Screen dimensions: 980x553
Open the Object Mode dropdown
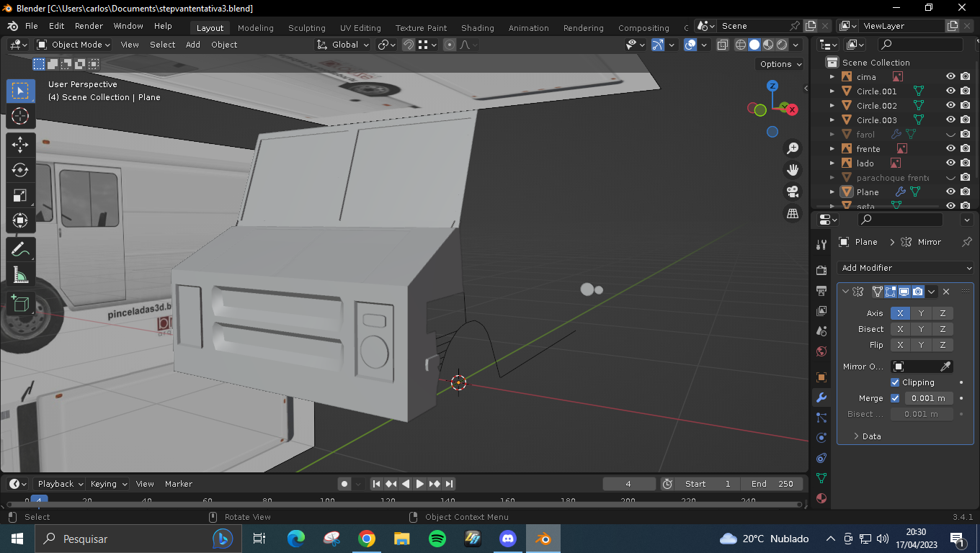coord(74,45)
